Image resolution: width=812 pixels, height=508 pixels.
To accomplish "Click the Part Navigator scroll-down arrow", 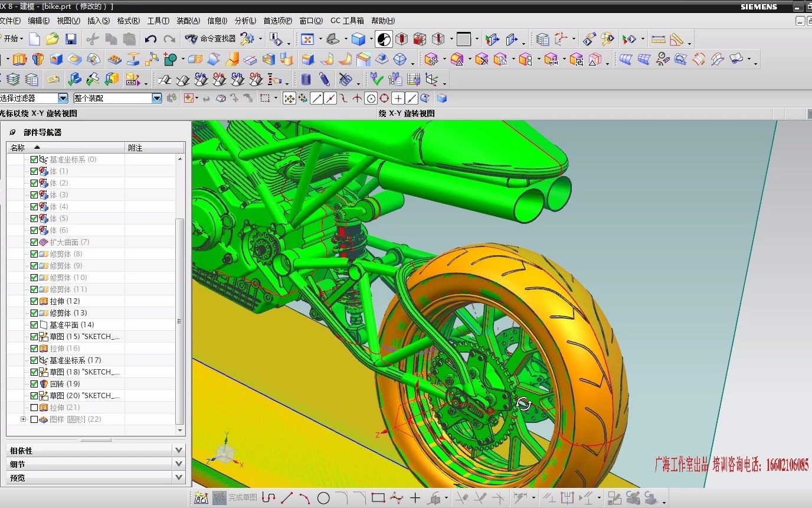I will [180, 431].
